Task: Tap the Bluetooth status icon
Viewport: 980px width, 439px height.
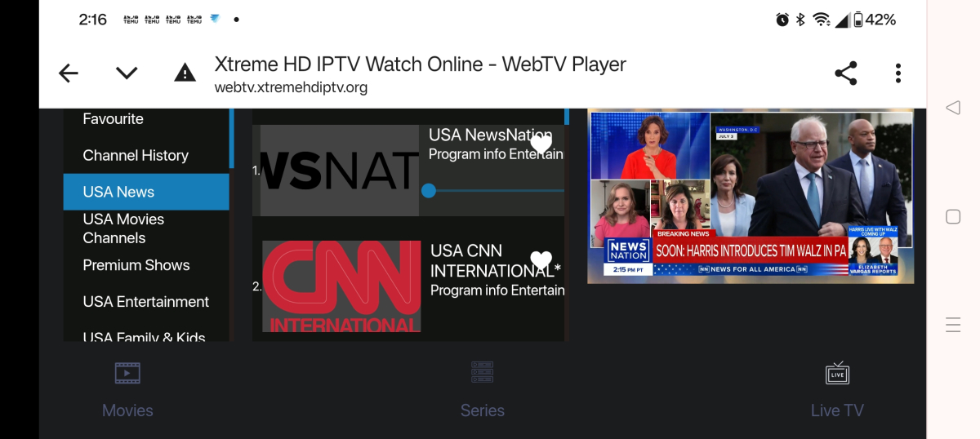Action: (801, 20)
